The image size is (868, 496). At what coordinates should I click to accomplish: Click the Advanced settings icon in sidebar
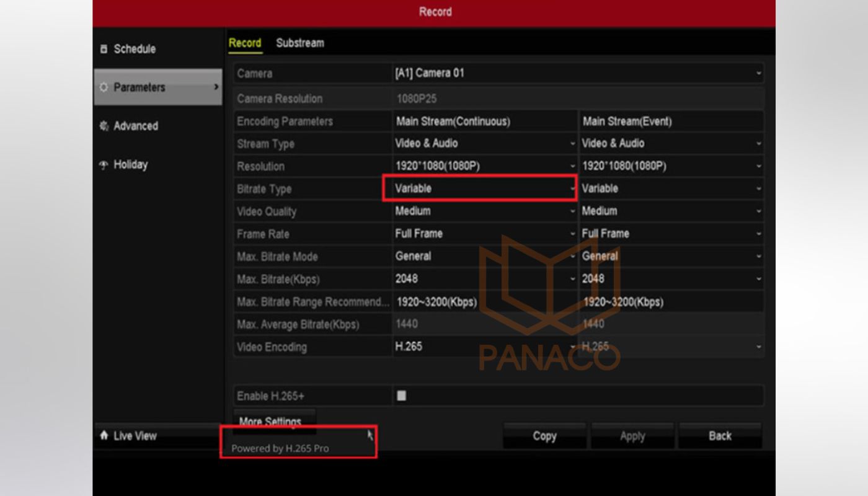point(104,126)
